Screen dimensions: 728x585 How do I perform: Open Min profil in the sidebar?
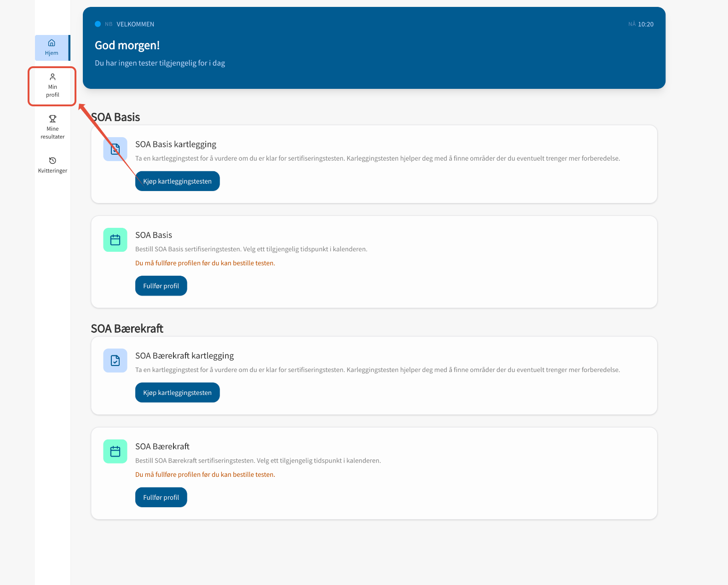pyautogui.click(x=52, y=86)
